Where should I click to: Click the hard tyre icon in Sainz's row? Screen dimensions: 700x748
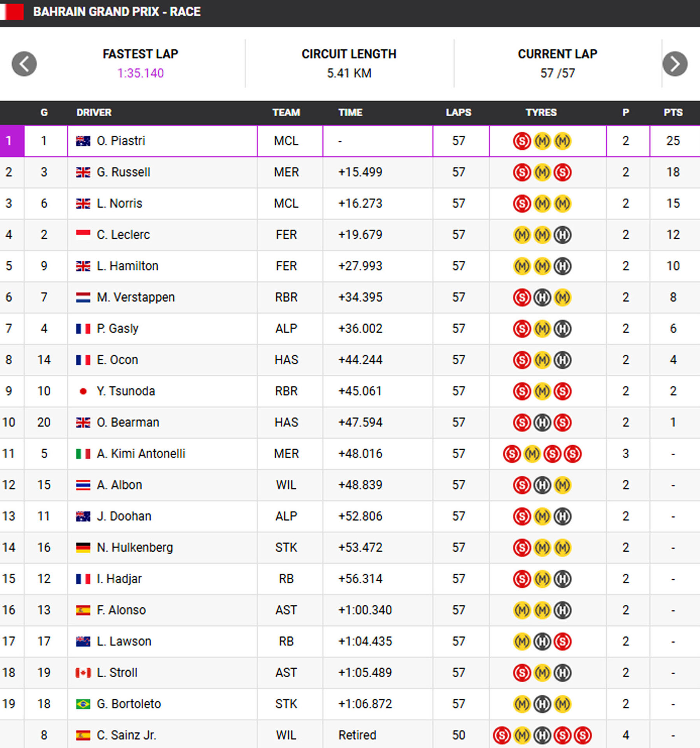542,735
